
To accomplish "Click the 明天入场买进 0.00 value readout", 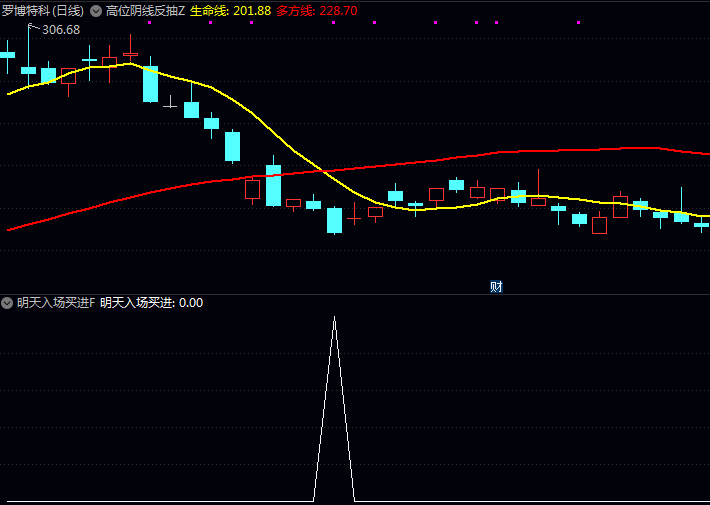I will [x=151, y=303].
